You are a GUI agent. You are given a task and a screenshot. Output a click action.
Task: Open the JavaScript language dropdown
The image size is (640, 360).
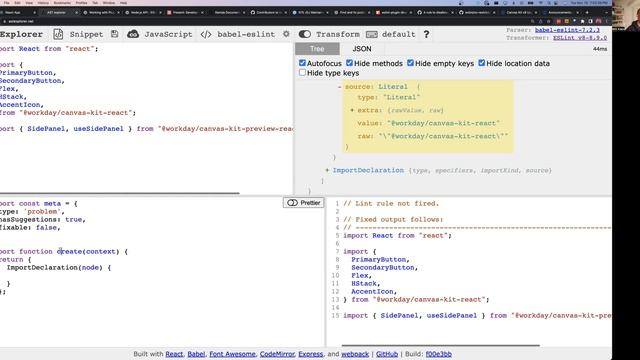160,34
